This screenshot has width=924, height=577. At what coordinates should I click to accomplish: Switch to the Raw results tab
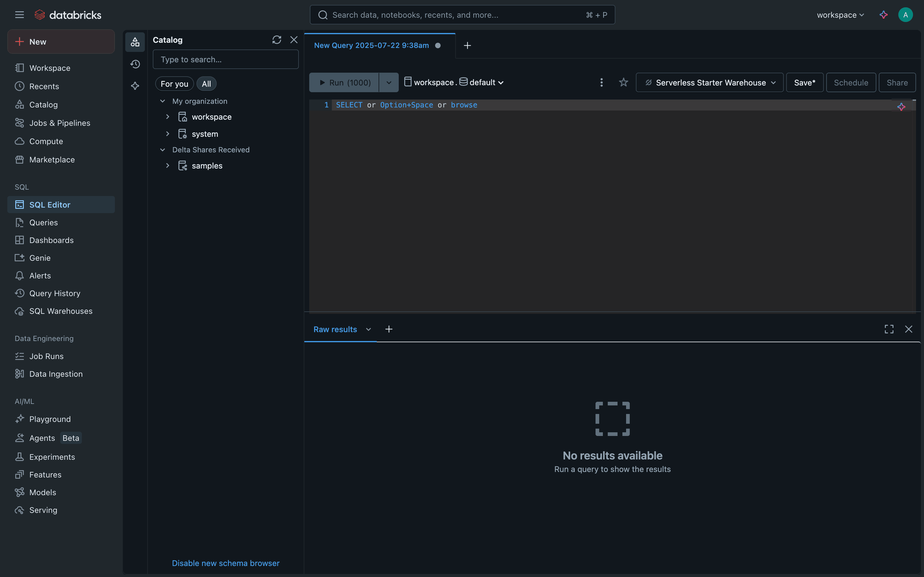[335, 329]
